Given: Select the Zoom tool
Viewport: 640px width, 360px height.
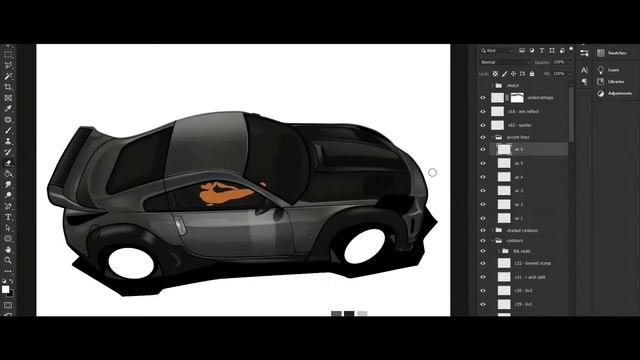Looking at the screenshot, I should 8,260.
